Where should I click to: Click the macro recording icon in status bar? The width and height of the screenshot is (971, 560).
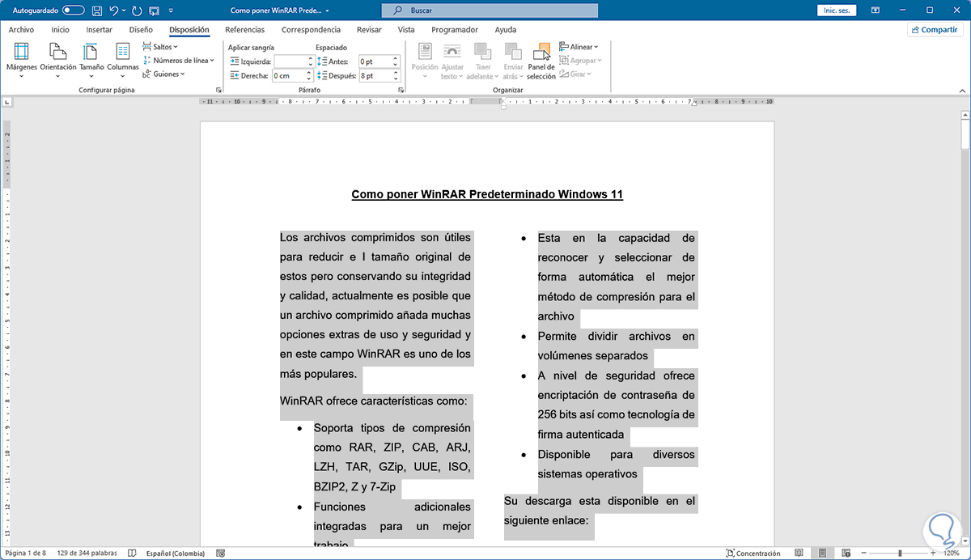[x=222, y=554]
